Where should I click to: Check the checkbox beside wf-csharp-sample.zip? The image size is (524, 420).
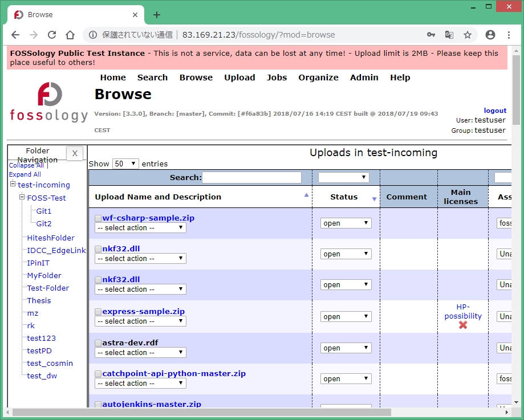(98, 218)
